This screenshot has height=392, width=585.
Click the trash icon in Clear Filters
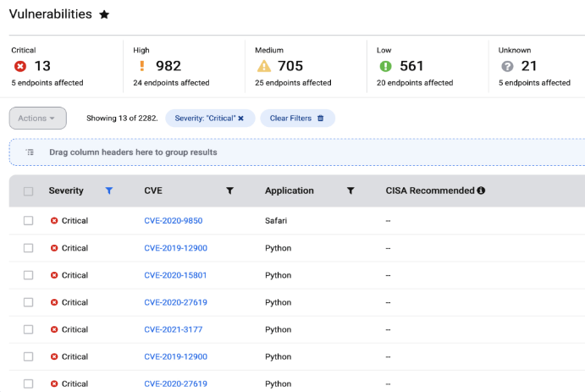pos(321,119)
